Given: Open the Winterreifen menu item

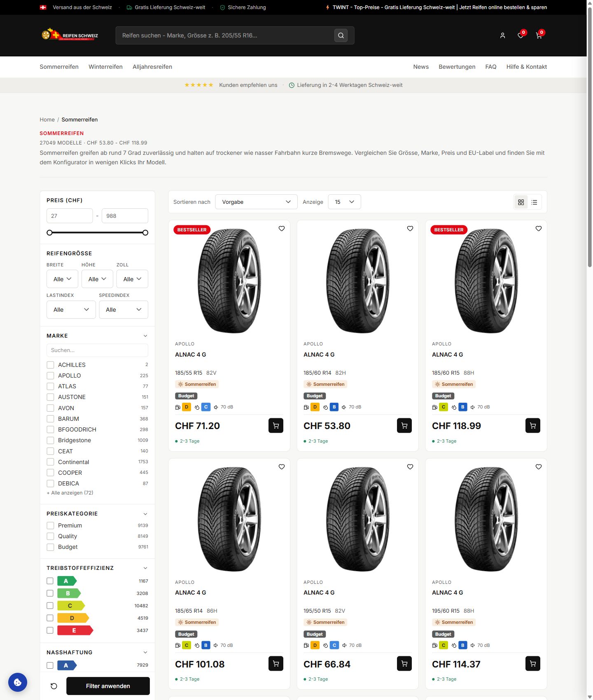Looking at the screenshot, I should [105, 67].
